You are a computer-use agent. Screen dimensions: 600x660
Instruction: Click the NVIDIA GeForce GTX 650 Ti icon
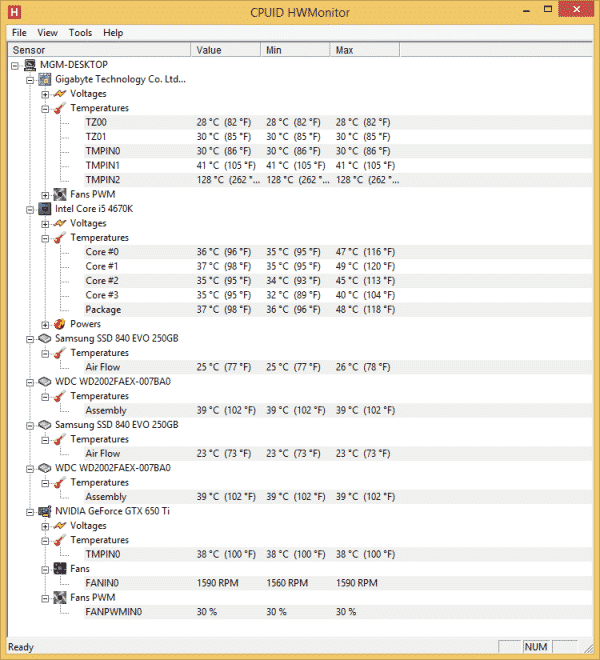point(45,511)
